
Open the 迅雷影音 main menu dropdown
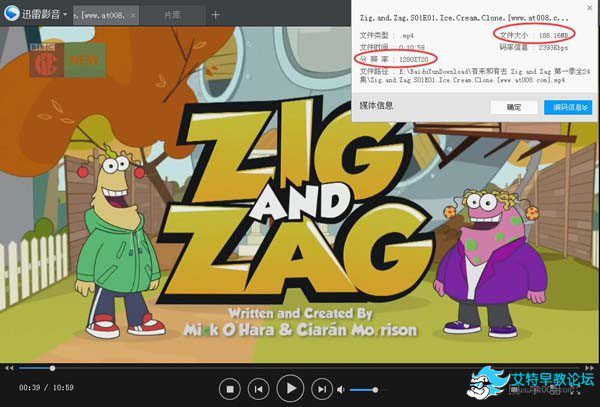click(65, 15)
